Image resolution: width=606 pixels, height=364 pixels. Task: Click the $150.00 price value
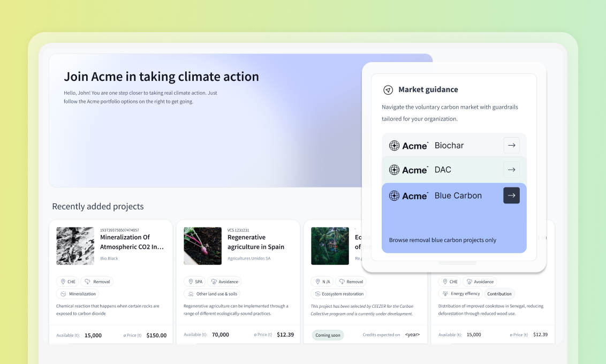point(156,336)
